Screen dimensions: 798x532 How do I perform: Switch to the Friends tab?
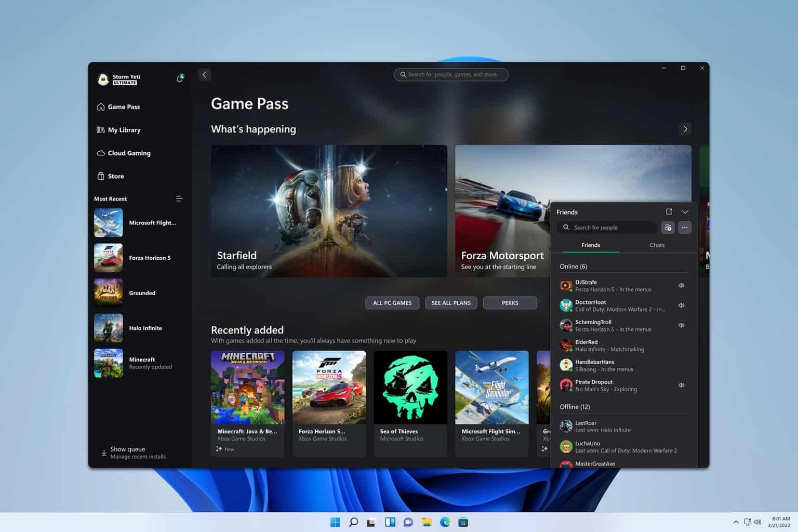click(591, 245)
